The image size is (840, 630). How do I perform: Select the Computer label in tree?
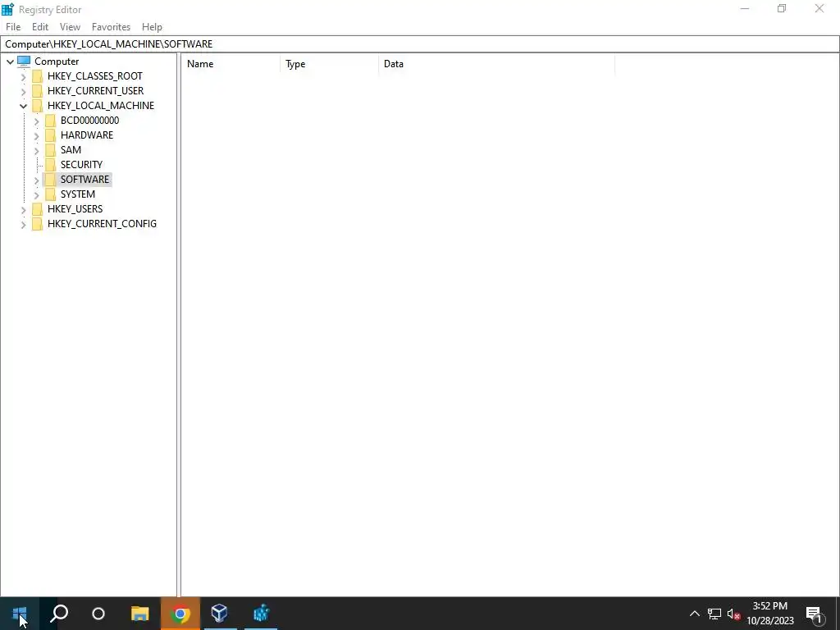click(x=57, y=61)
